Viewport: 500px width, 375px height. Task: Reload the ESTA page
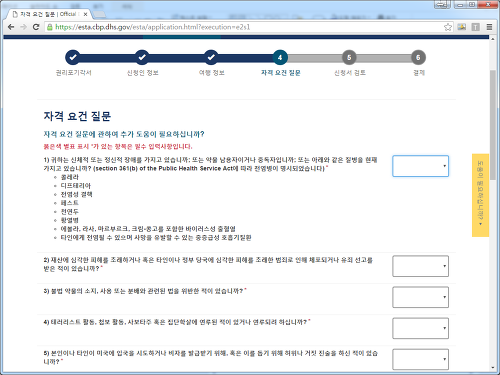(36, 27)
